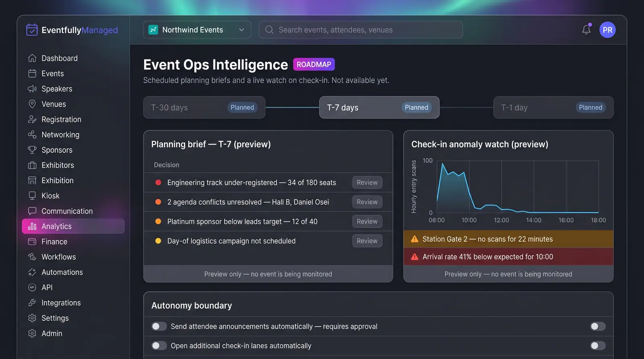The image size is (644, 359).
Task: Open the Dashboard menu item
Action: click(73, 58)
